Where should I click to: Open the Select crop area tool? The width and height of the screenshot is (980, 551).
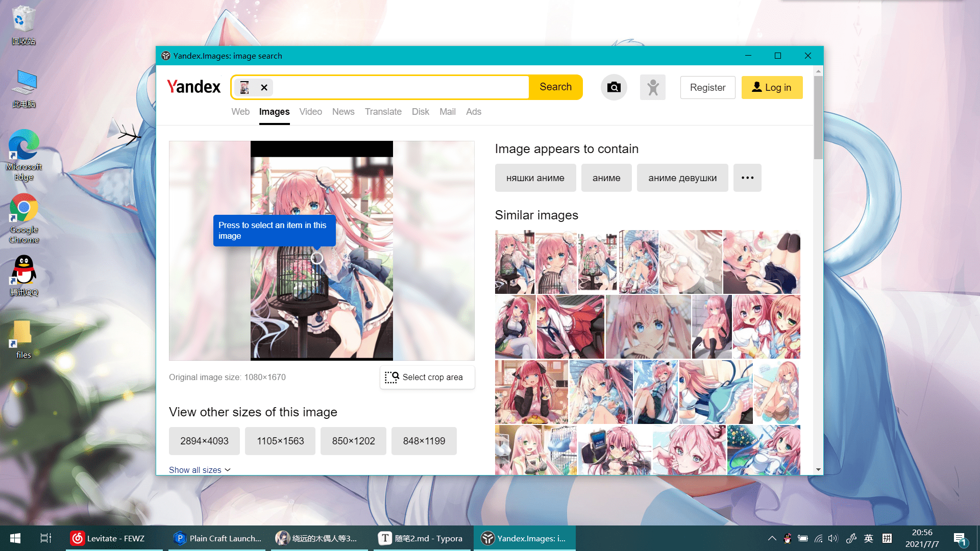427,378
